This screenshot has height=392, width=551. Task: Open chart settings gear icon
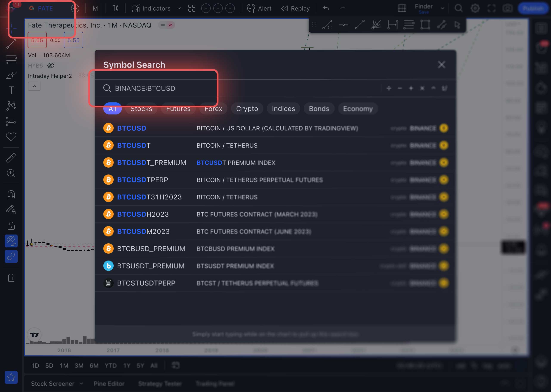click(x=475, y=8)
